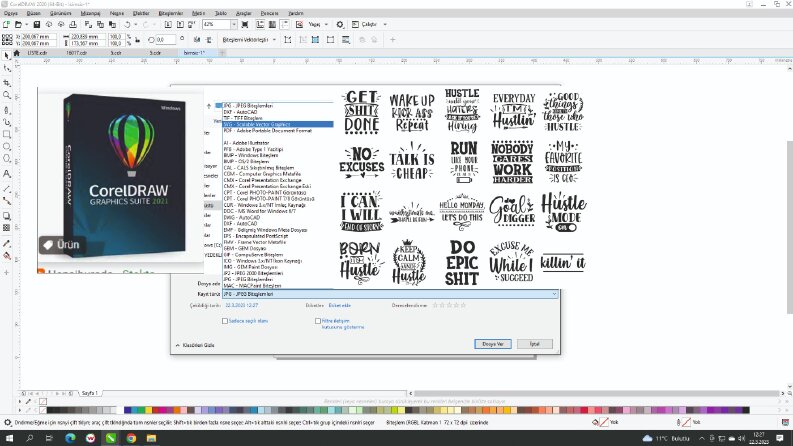The image size is (793, 446).
Task: Choose 'PDF - Adobe Portable Document Format' entry
Action: coord(278,130)
